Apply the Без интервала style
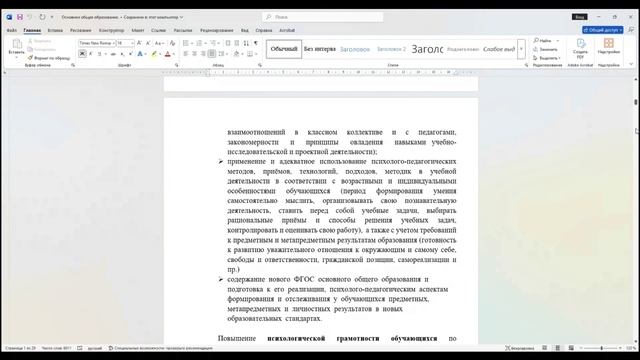The height and width of the screenshot is (360, 640). [320, 49]
